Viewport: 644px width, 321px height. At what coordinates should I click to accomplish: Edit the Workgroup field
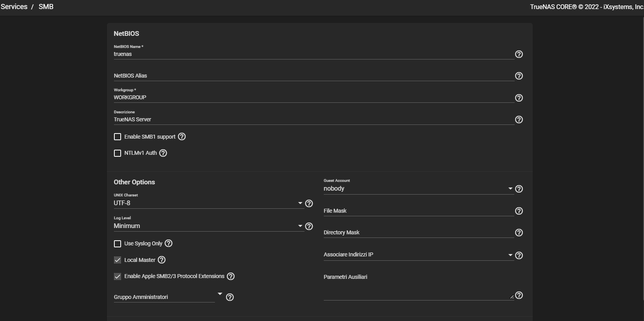coord(314,98)
